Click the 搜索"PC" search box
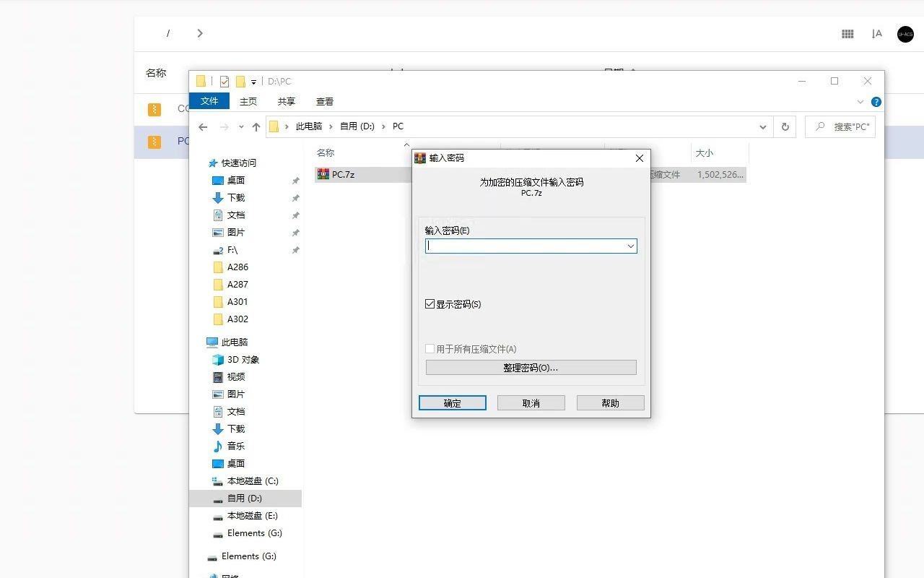924x578 pixels. click(840, 126)
